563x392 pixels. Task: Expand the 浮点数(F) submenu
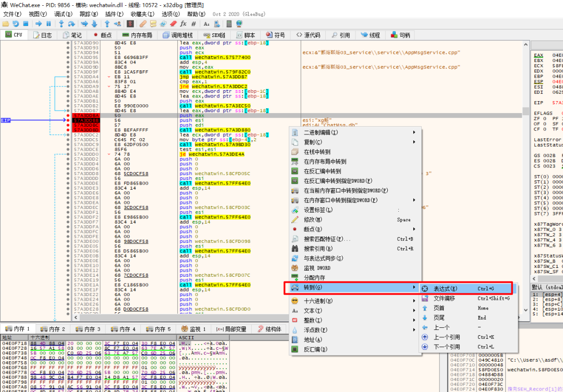click(x=355, y=330)
